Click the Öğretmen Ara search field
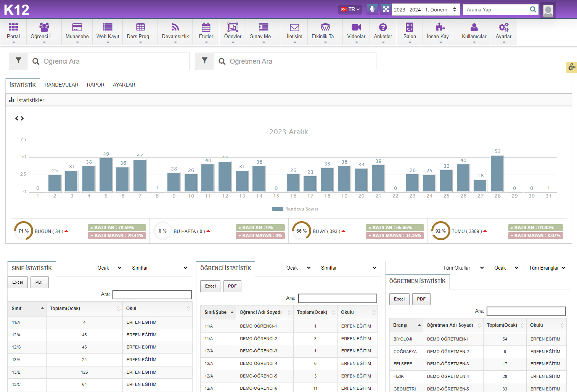This screenshot has width=577, height=392. [x=295, y=61]
